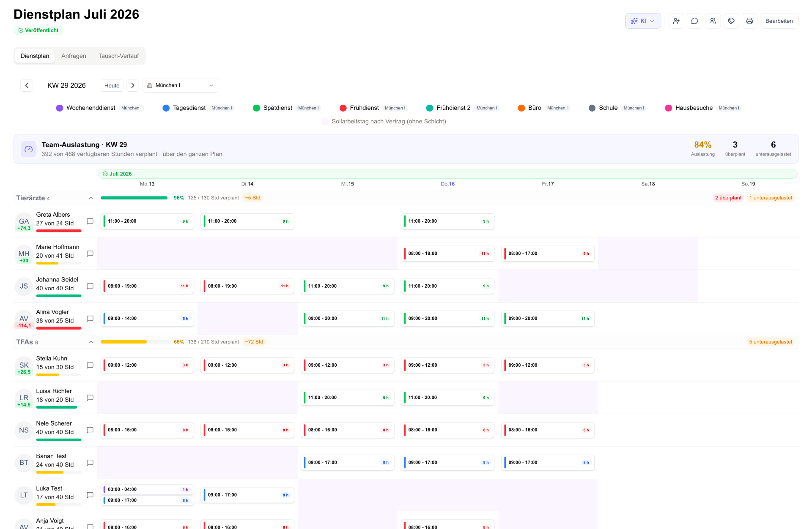Screen dimensions: 812x529
Task: Click Luisa Richter LR avatar
Action: click(x=24, y=398)
